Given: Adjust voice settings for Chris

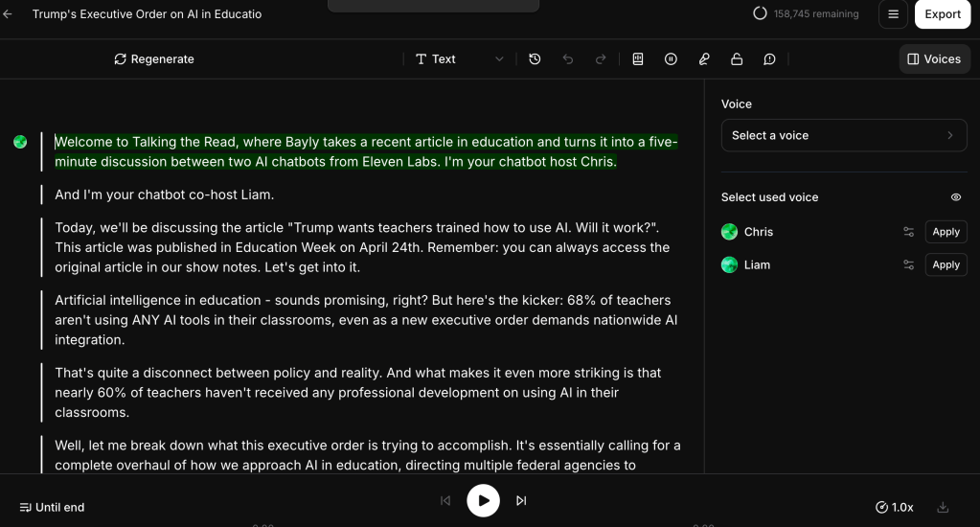Looking at the screenshot, I should [x=908, y=232].
